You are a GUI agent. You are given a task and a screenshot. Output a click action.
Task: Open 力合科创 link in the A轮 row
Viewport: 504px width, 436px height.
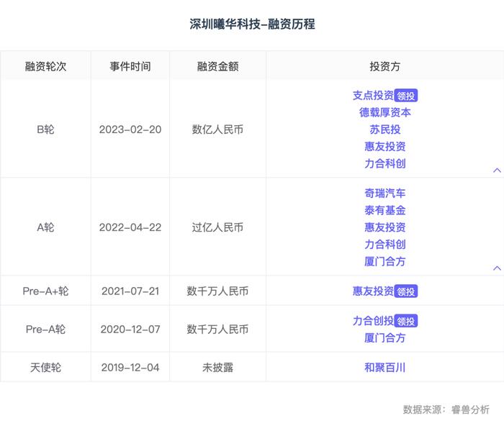click(x=385, y=244)
